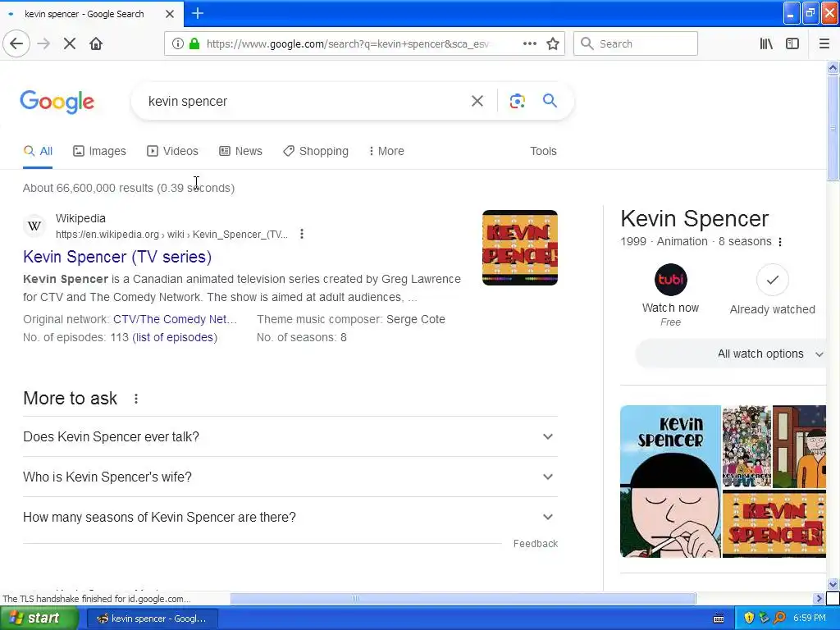Open the large Kevin Spencer cartoon face image
The height and width of the screenshot is (630, 840).
pyautogui.click(x=670, y=482)
